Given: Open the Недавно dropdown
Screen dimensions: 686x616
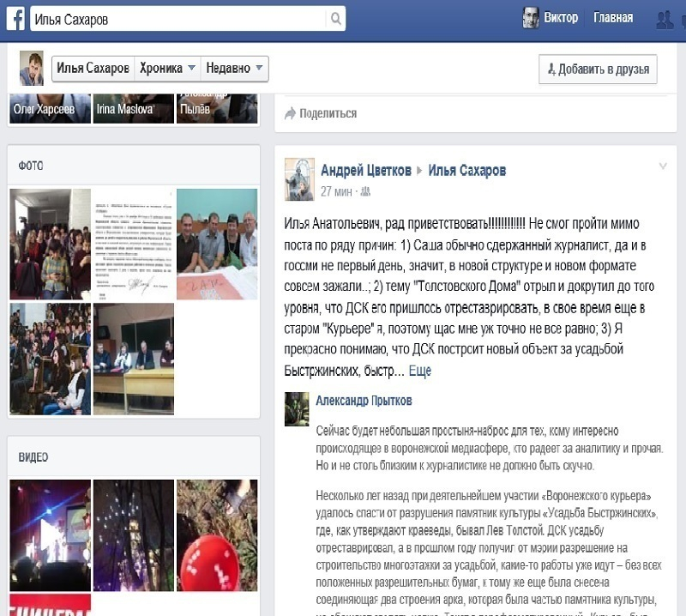Looking at the screenshot, I should (236, 69).
